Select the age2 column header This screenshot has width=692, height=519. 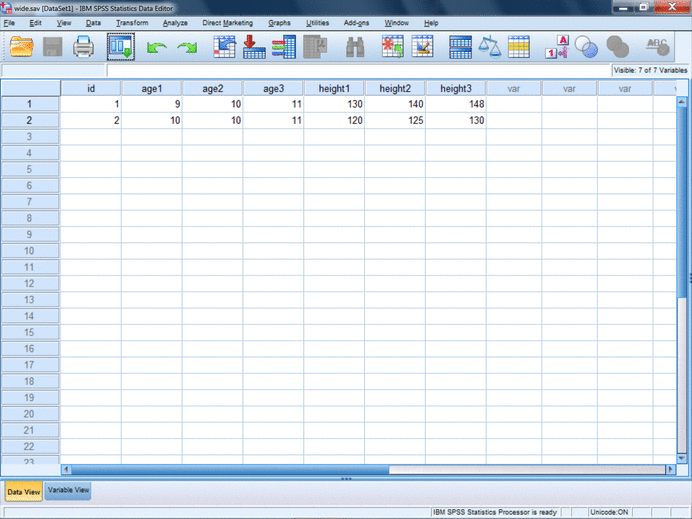tap(213, 88)
